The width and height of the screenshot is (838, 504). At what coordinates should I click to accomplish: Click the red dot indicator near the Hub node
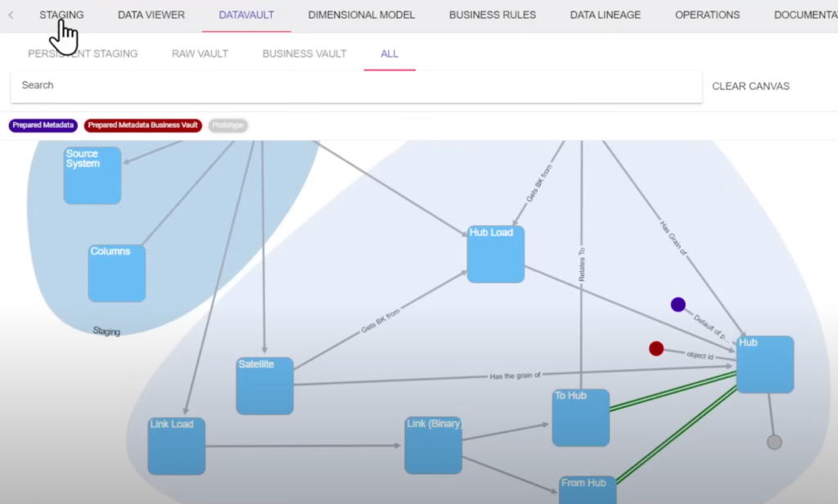click(x=656, y=348)
